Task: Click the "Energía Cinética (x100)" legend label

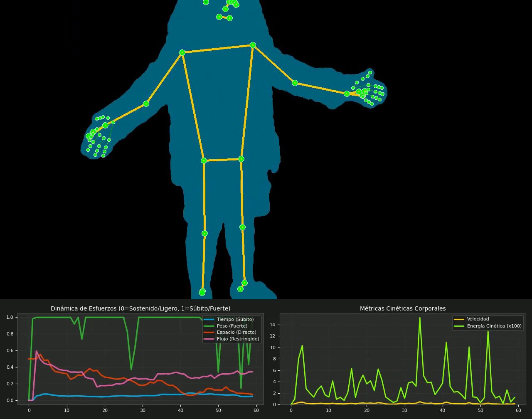Action: 494,326
